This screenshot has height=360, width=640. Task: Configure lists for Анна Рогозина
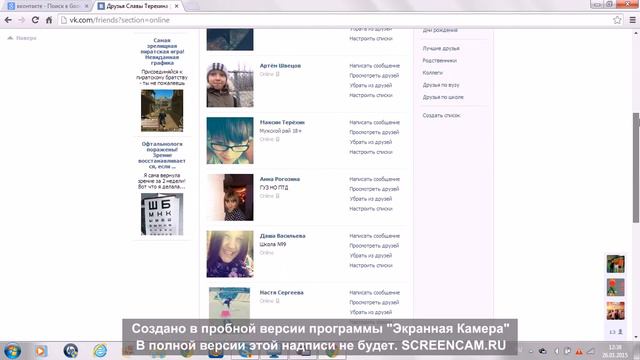[x=371, y=209]
